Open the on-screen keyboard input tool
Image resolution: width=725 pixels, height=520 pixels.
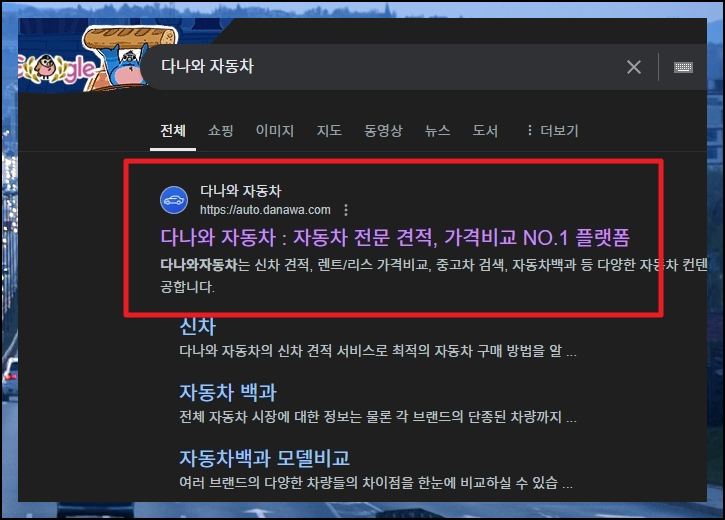683,67
